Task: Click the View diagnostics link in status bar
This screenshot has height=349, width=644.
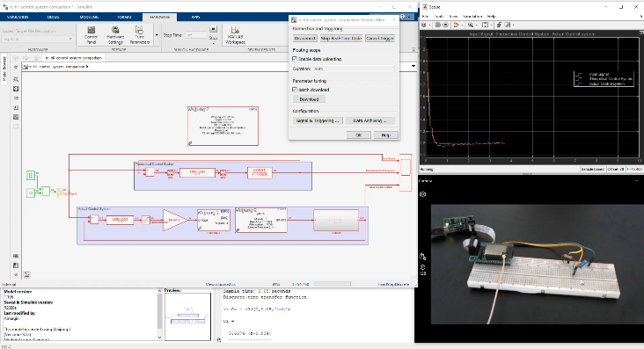Action: (x=221, y=284)
